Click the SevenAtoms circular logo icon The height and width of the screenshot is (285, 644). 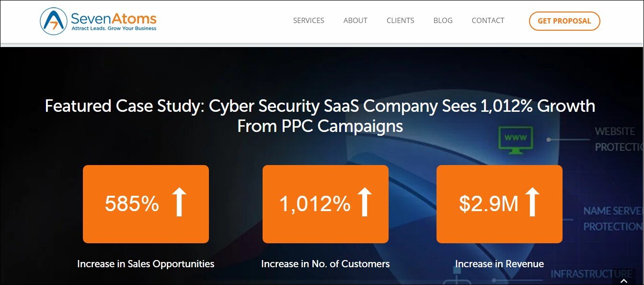click(54, 22)
